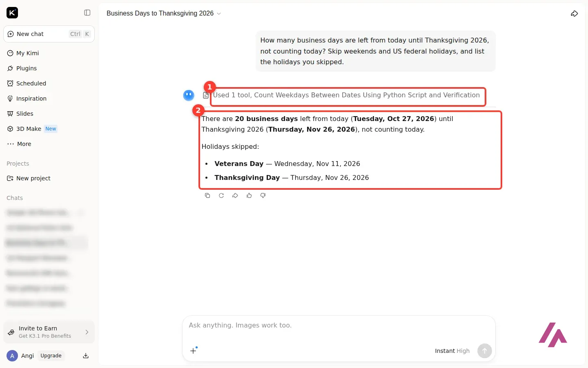The width and height of the screenshot is (588, 368).
Task: Open Angi account profile
Action: click(x=20, y=356)
